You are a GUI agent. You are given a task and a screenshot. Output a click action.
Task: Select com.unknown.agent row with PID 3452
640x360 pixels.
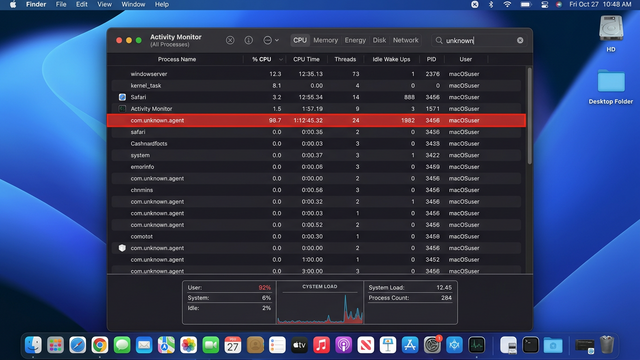[316, 260]
